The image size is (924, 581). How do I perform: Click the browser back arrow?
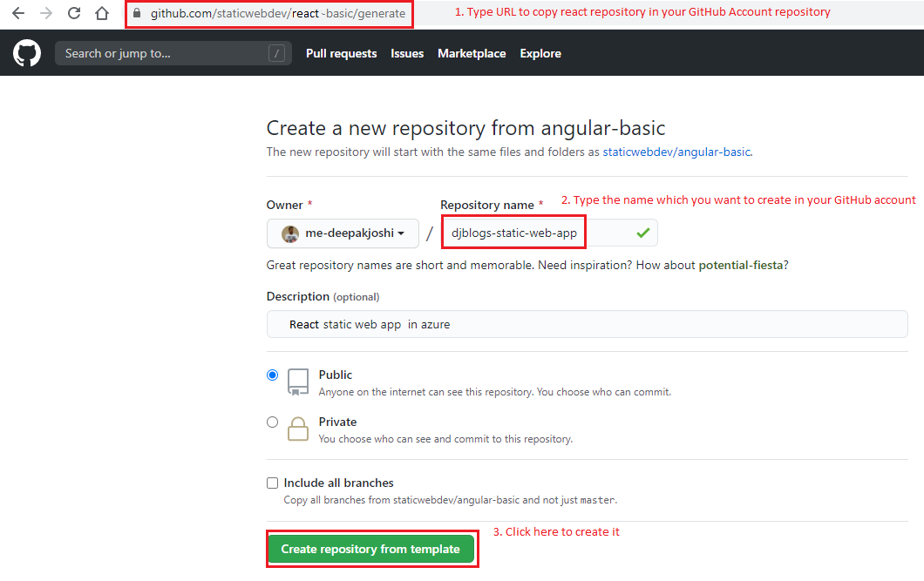(18, 13)
